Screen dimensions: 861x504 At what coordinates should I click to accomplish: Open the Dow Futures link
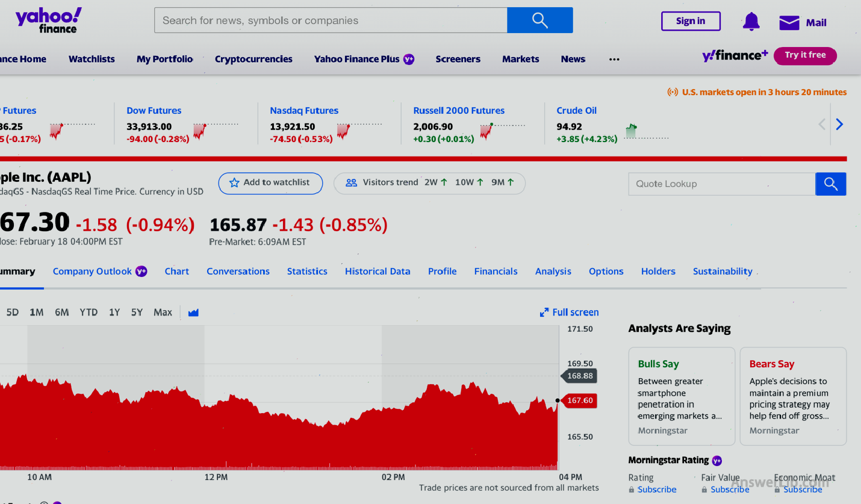point(154,111)
